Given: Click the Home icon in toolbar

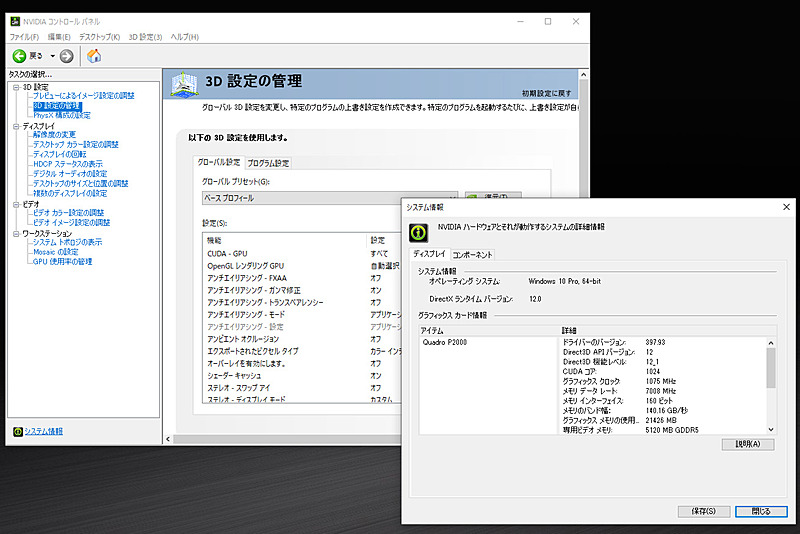Looking at the screenshot, I should [94, 56].
